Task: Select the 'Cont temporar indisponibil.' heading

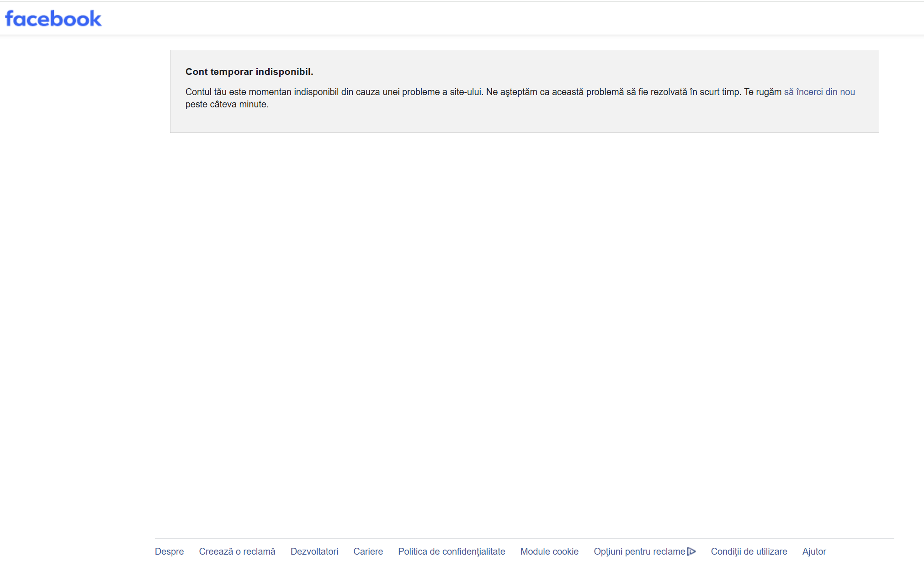Action: 250,72
